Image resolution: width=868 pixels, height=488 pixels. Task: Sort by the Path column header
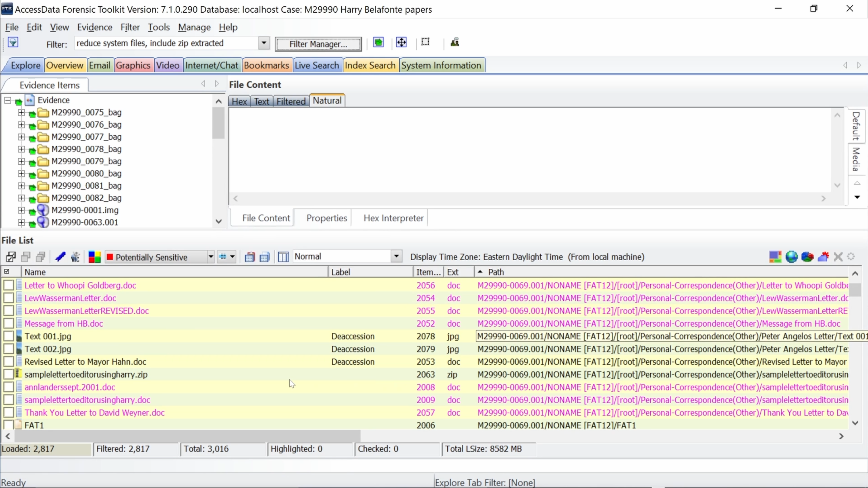pyautogui.click(x=661, y=272)
